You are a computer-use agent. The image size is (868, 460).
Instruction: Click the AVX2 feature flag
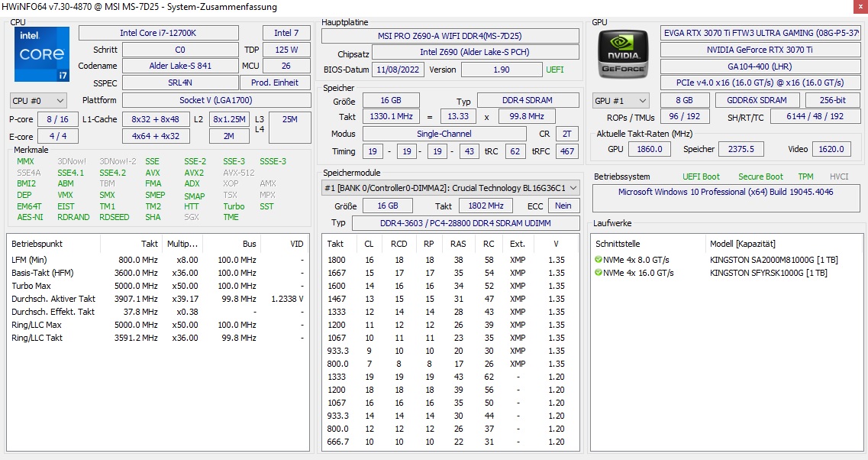coord(194,173)
